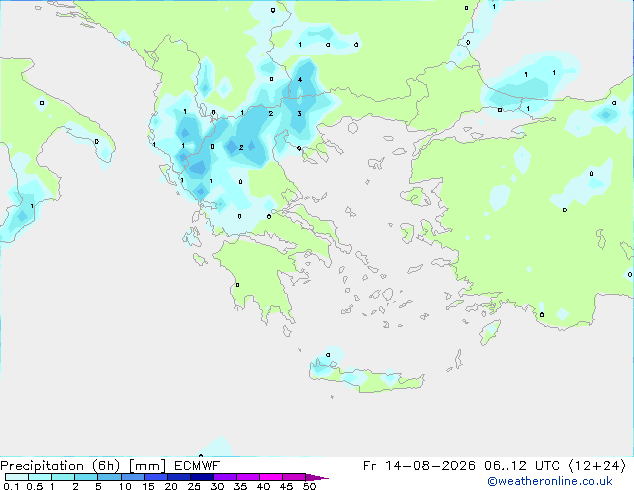Pick the 15–20 mm blue legend swatch

[x=156, y=477]
